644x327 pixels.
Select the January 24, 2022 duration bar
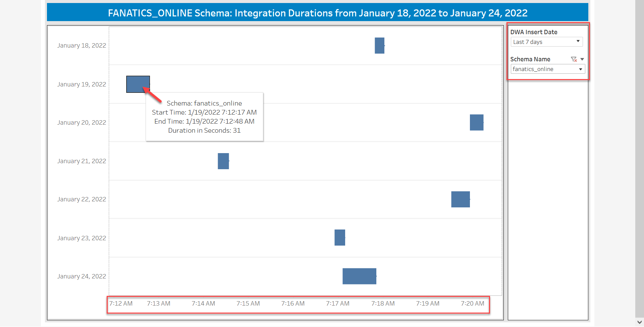[359, 276]
